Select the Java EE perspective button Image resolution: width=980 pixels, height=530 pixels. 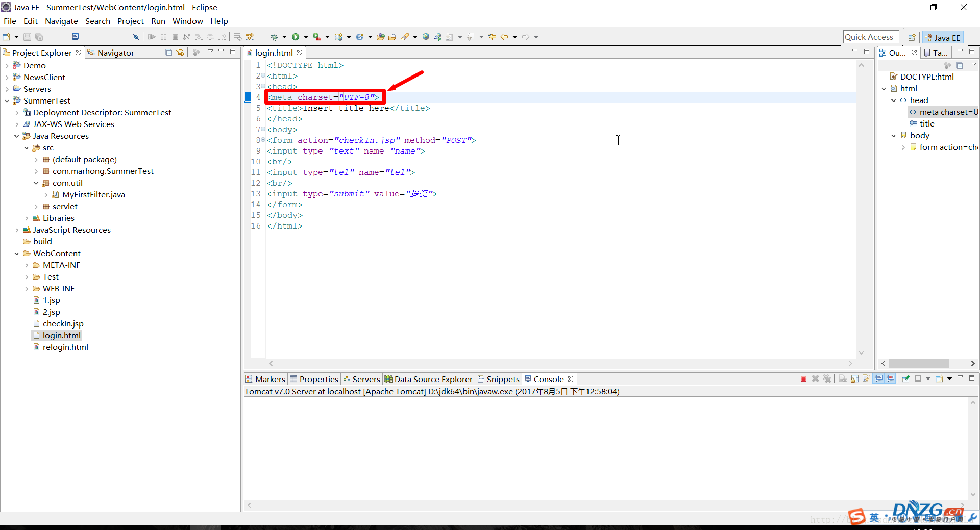[942, 37]
